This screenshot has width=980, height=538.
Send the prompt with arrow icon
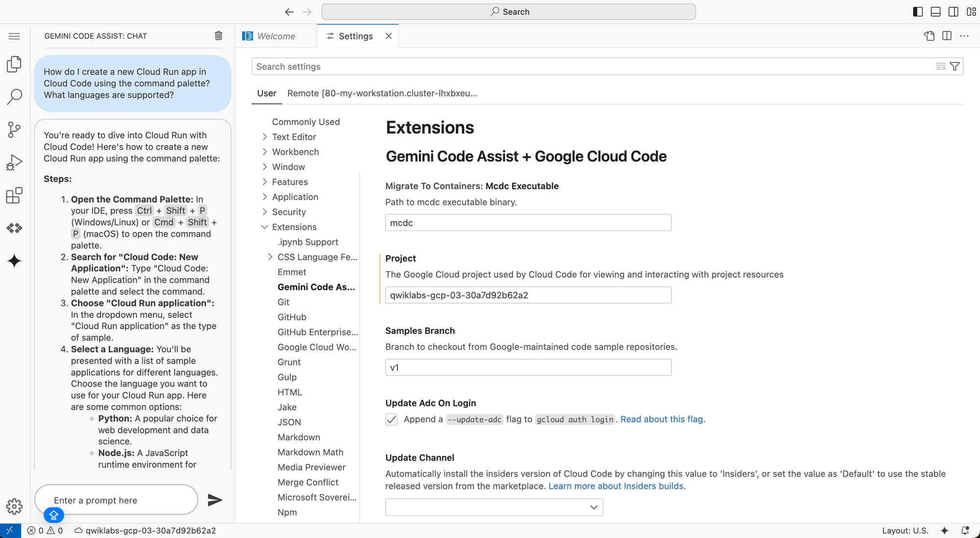(215, 500)
